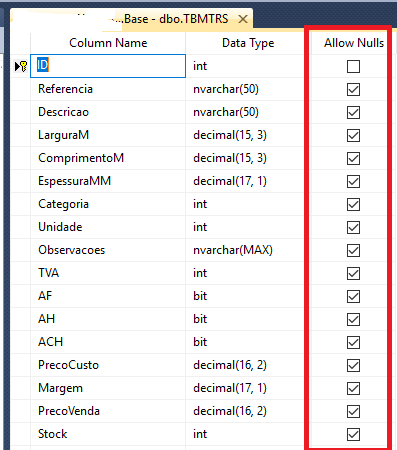397x450 pixels.
Task: Click Referencia's nvarchar(50) data type
Action: coord(245,89)
